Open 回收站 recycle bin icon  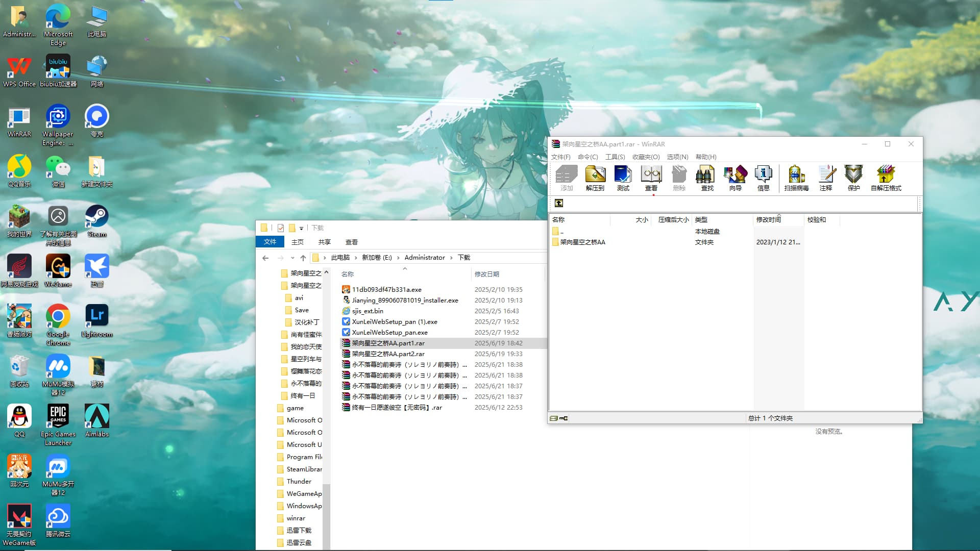(x=19, y=371)
